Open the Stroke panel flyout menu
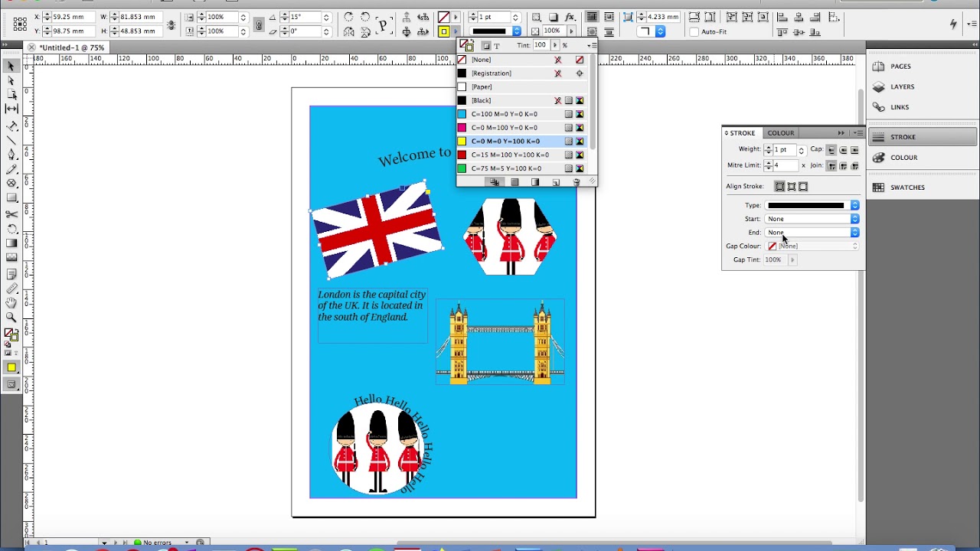 click(859, 133)
